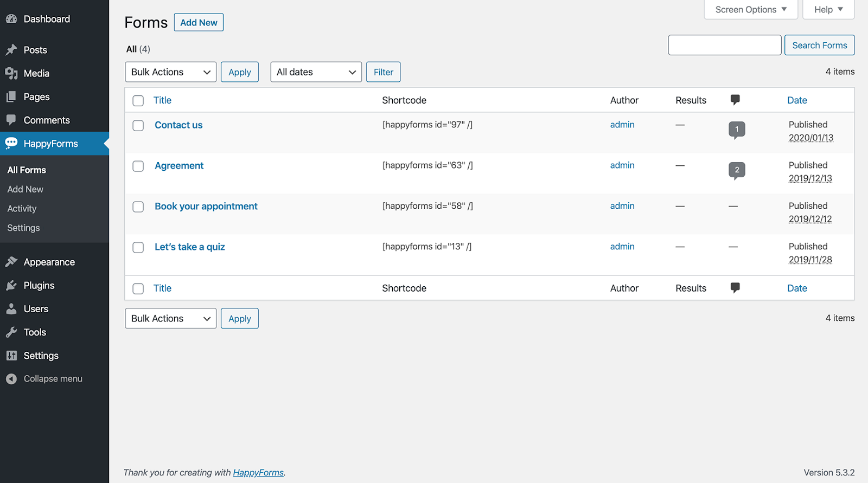The height and width of the screenshot is (483, 868).
Task: Open the Agreement comment count bubble
Action: coord(737,171)
